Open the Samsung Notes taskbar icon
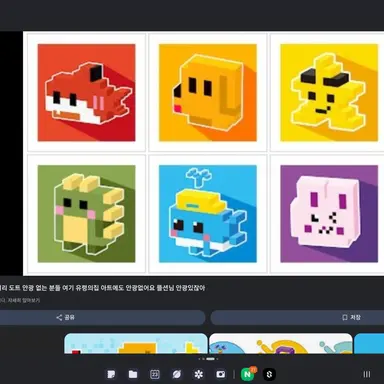The width and height of the screenshot is (384, 384). (x=111, y=374)
